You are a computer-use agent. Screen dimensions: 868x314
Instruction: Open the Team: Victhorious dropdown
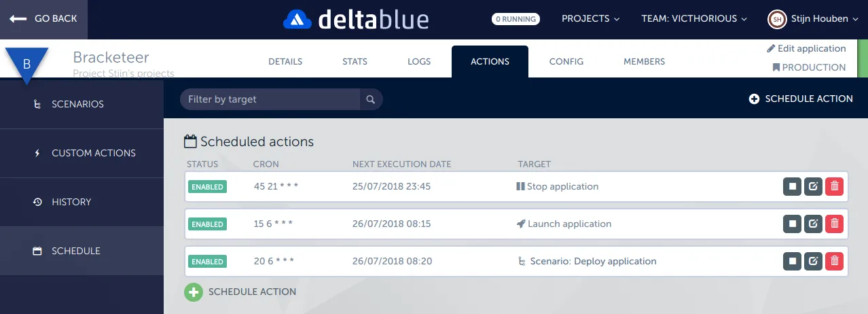pyautogui.click(x=693, y=19)
